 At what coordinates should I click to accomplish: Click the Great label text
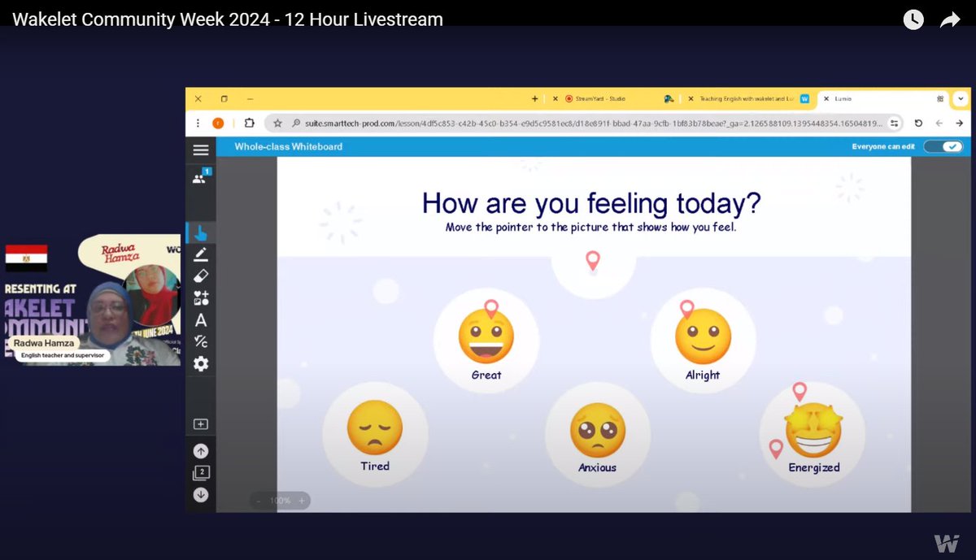tap(486, 375)
